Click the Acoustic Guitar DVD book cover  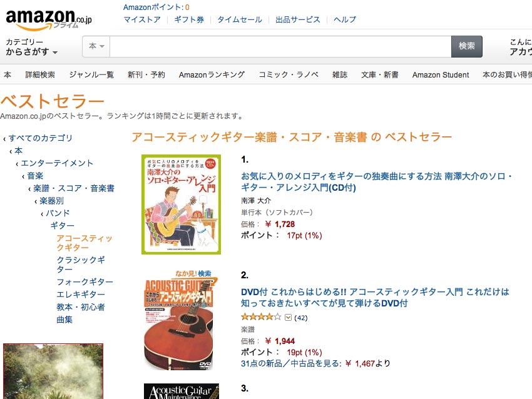point(179,320)
